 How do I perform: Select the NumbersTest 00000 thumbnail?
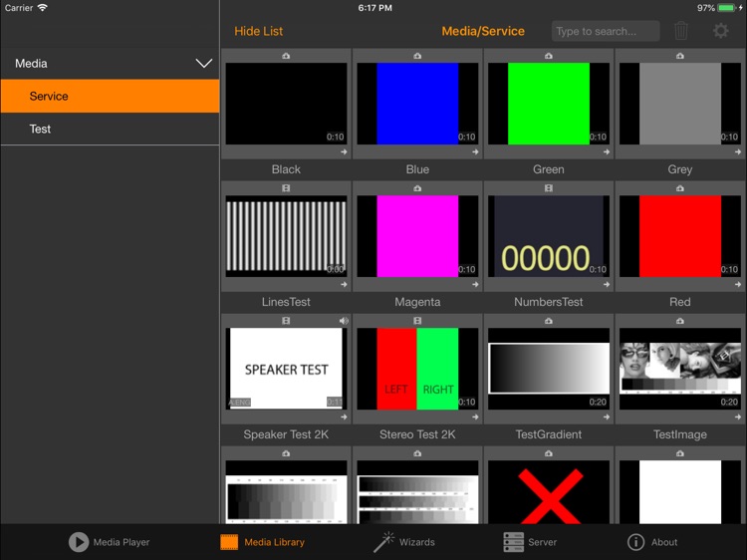click(549, 236)
